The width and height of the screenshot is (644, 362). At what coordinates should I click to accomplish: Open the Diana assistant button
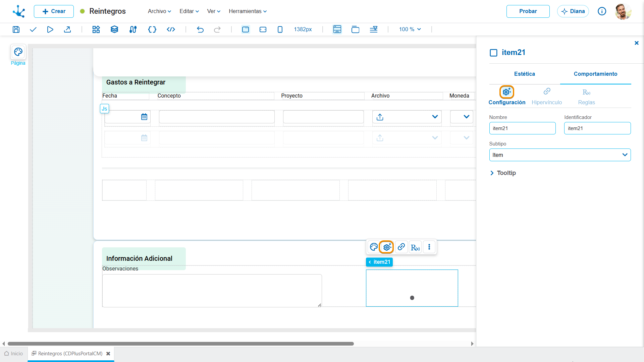pos(573,11)
